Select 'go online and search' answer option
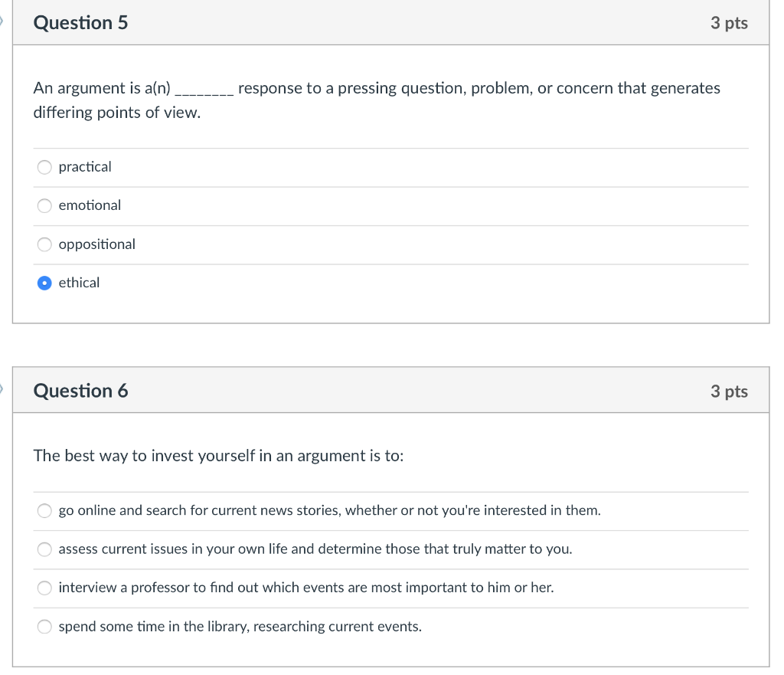The image size is (784, 675). pyautogui.click(x=44, y=510)
